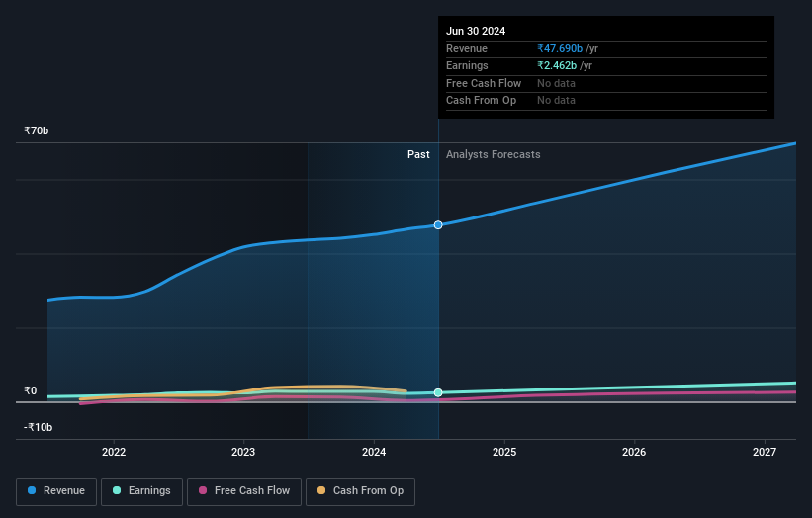Click the 2025 x-axis label
812x518 pixels.
click(504, 453)
